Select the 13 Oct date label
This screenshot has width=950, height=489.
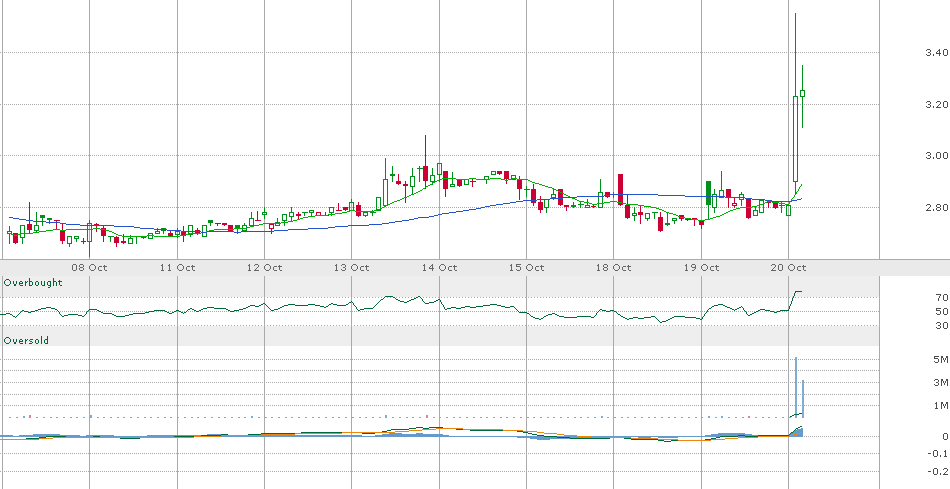click(x=352, y=267)
